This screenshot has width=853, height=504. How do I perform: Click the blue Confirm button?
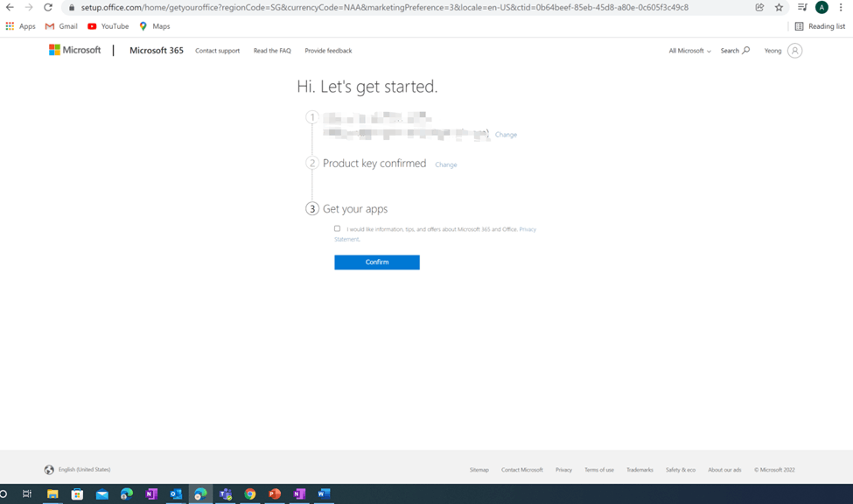[377, 262]
